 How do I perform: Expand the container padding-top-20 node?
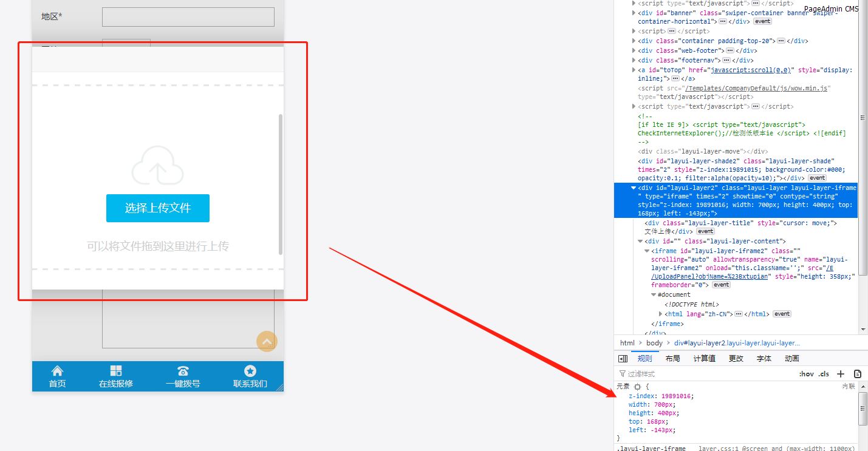pos(634,41)
